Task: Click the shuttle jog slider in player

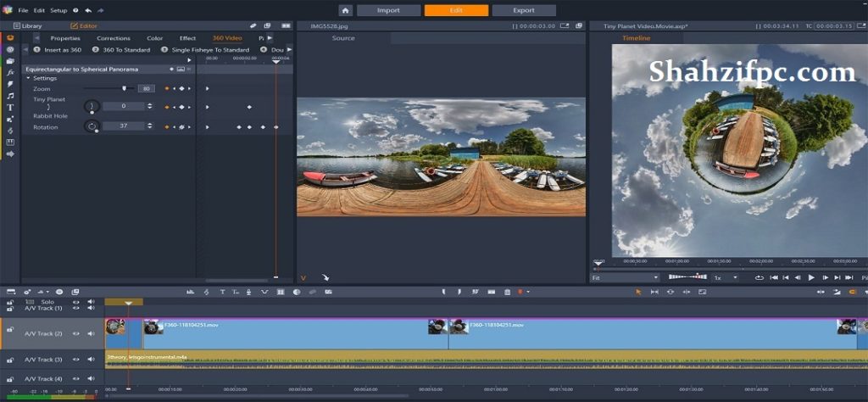Action: pos(687,276)
